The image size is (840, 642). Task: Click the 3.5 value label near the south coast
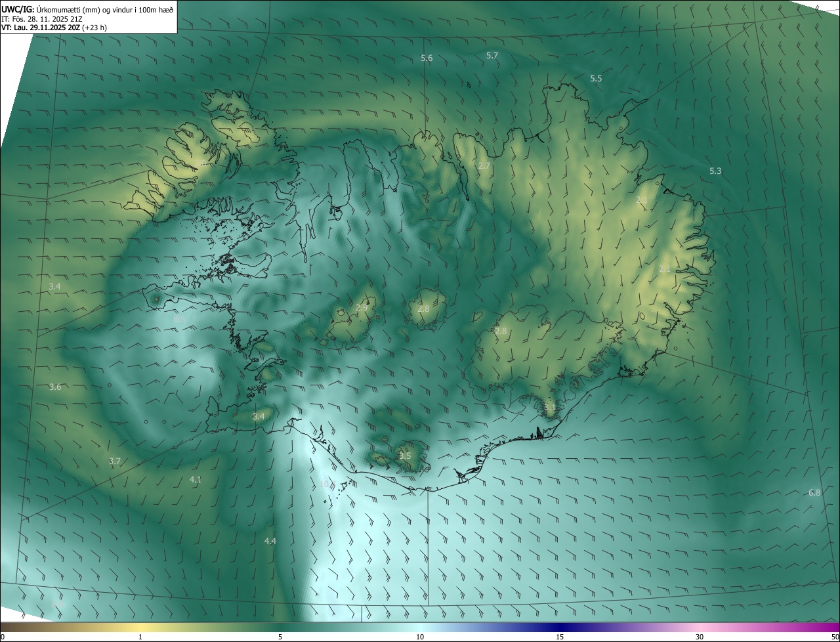tap(405, 456)
